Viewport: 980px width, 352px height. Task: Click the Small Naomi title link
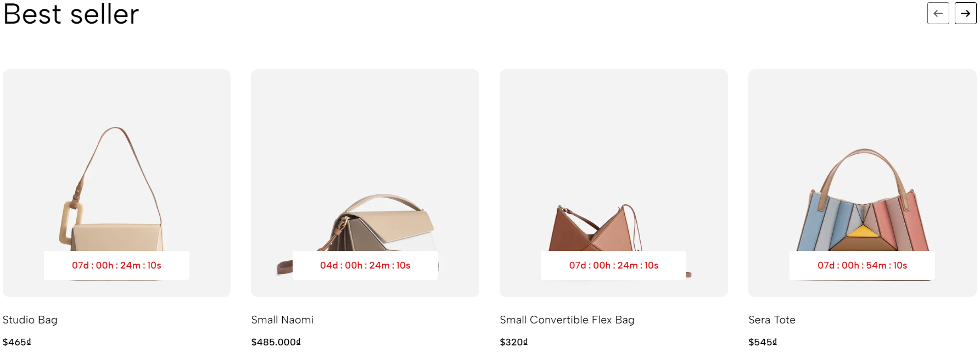pos(282,320)
